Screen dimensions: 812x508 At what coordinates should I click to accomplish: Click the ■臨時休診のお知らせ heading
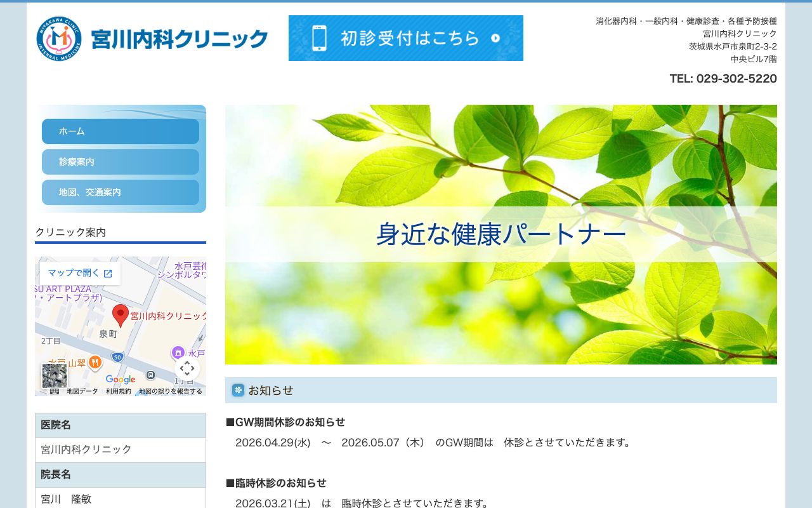(x=276, y=483)
